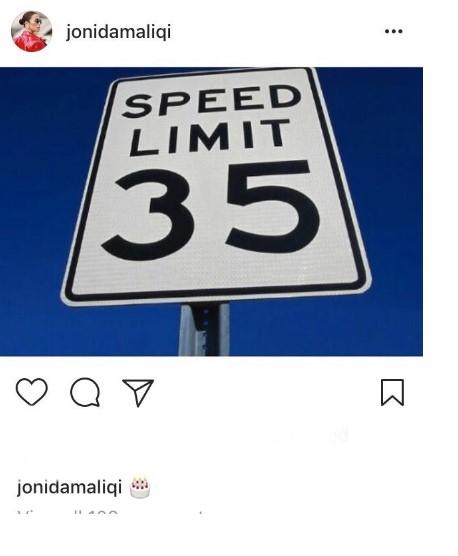Tap the birthday cake emoji in the caption
458x556 pixels.
(x=140, y=488)
